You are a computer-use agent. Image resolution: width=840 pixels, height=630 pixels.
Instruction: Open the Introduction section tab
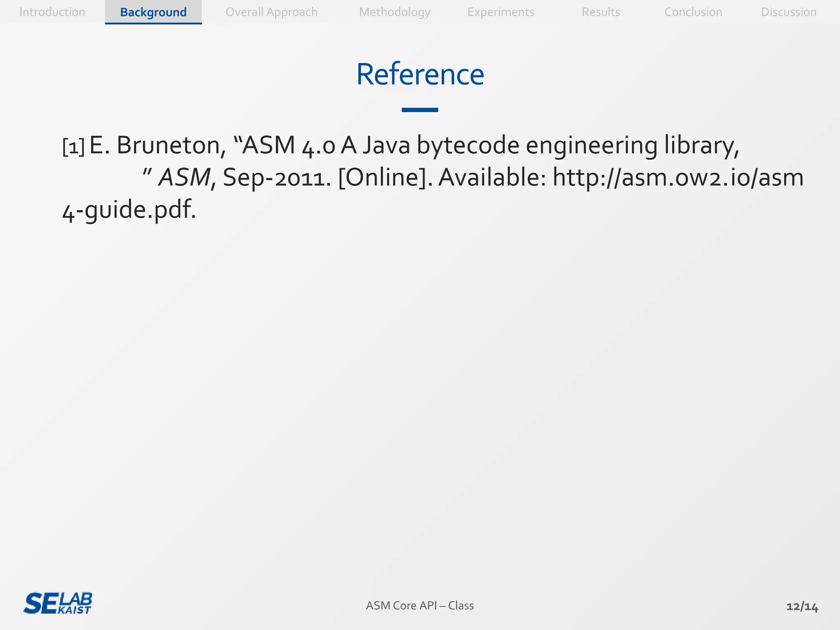tap(52, 12)
